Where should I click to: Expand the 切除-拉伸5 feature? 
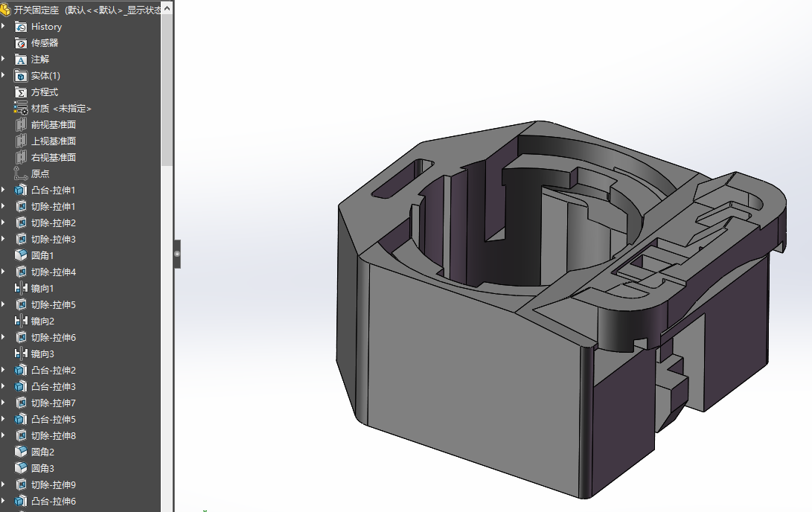click(4, 304)
